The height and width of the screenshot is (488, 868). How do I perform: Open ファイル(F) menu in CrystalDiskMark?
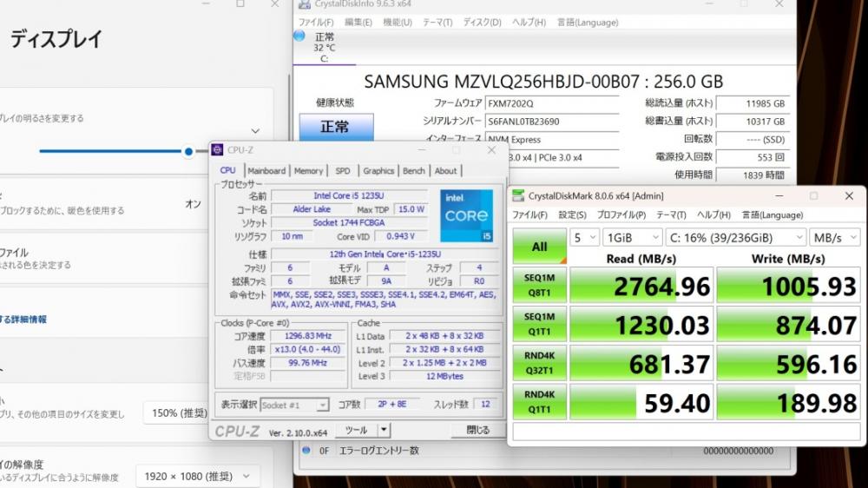pos(529,215)
